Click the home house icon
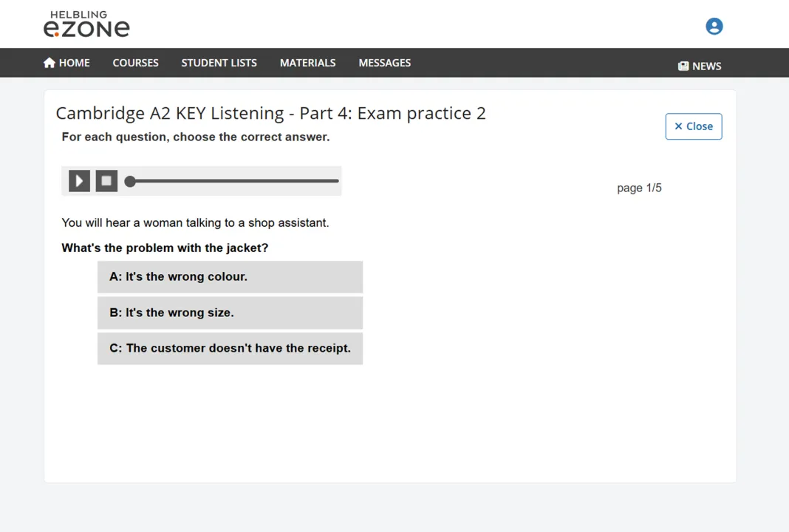 (x=49, y=63)
